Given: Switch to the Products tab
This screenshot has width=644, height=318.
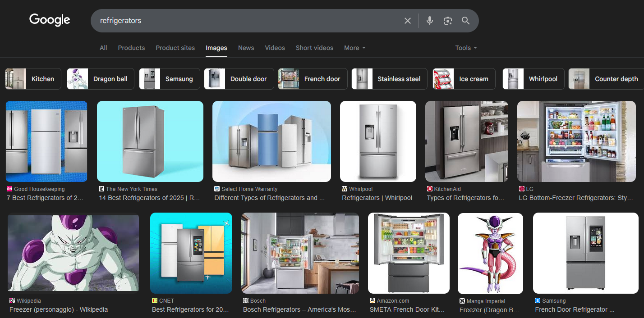Looking at the screenshot, I should click(131, 48).
